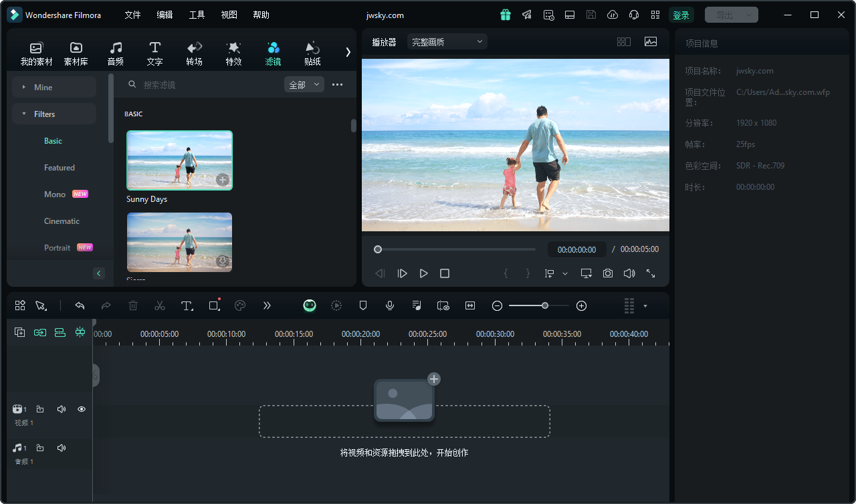Image resolution: width=856 pixels, height=504 pixels.
Task: Start a voiceover with the microphone icon
Action: pyautogui.click(x=390, y=305)
